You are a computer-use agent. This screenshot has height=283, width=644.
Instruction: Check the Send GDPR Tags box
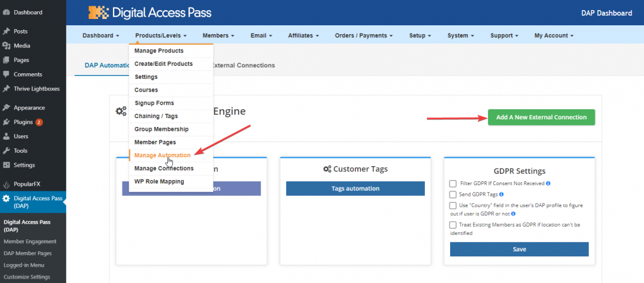pyautogui.click(x=453, y=195)
